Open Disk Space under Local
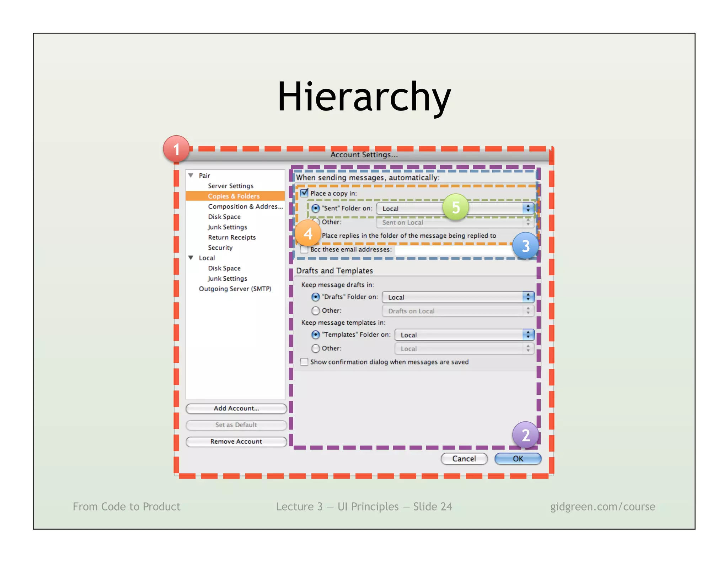Viewport: 728px width, 562px height. point(224,268)
